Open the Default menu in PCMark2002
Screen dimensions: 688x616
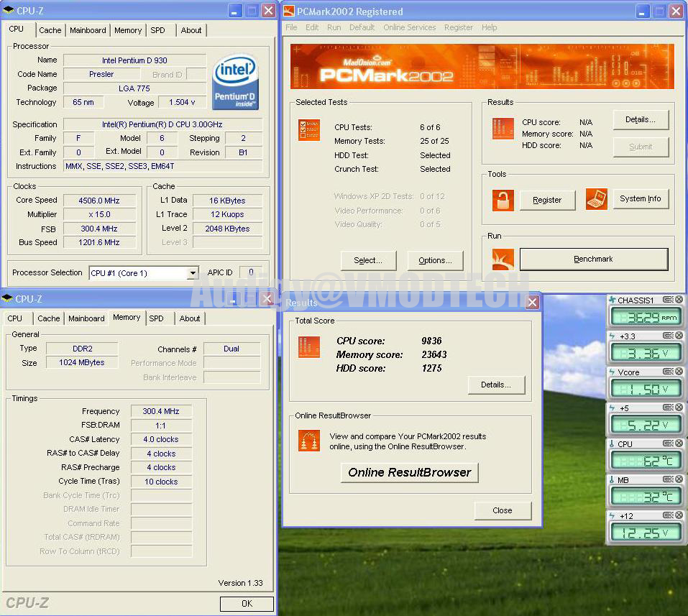click(x=362, y=27)
